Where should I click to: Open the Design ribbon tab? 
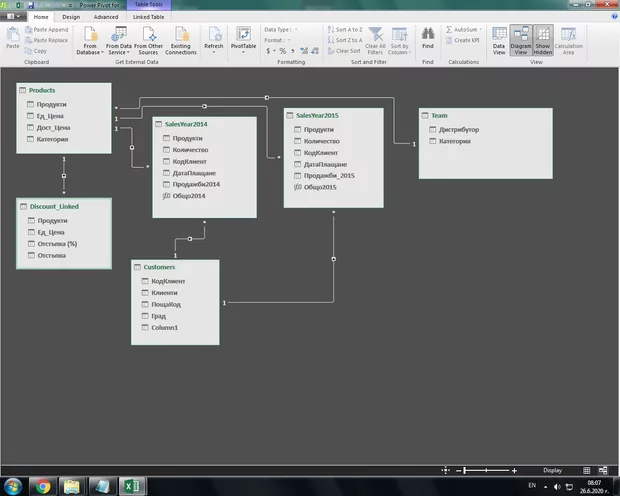pos(71,17)
